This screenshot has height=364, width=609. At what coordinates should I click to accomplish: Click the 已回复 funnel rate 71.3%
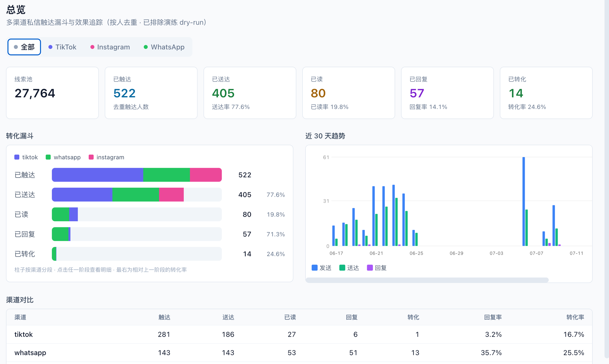coord(276,234)
